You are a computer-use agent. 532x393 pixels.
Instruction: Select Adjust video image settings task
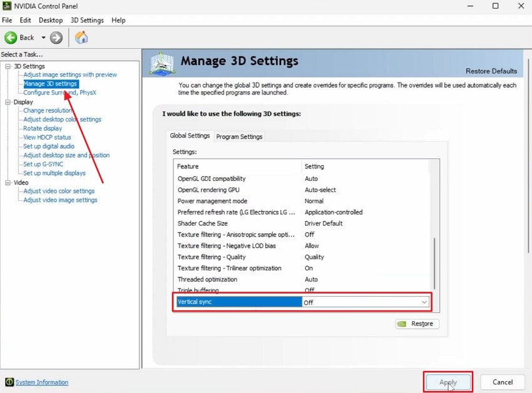coord(60,200)
